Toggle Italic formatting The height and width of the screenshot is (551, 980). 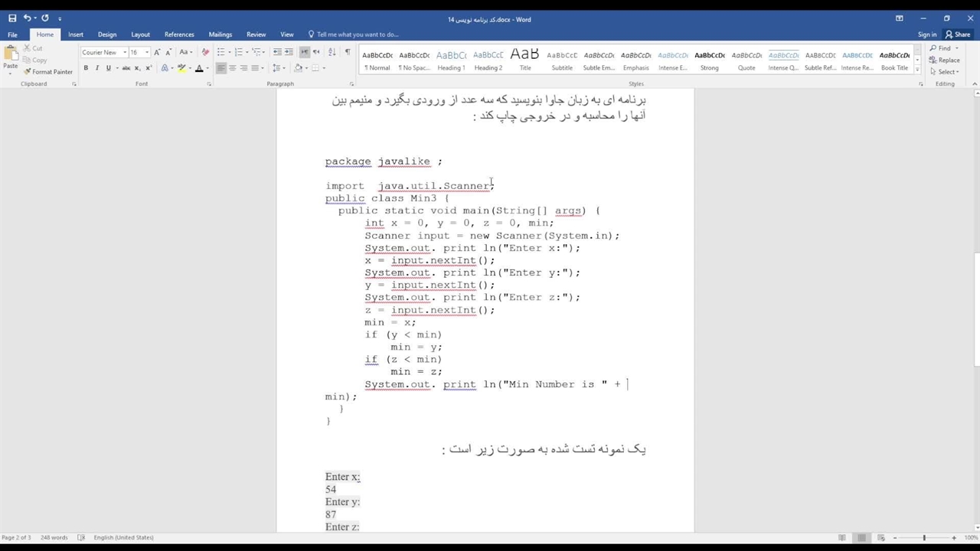96,68
